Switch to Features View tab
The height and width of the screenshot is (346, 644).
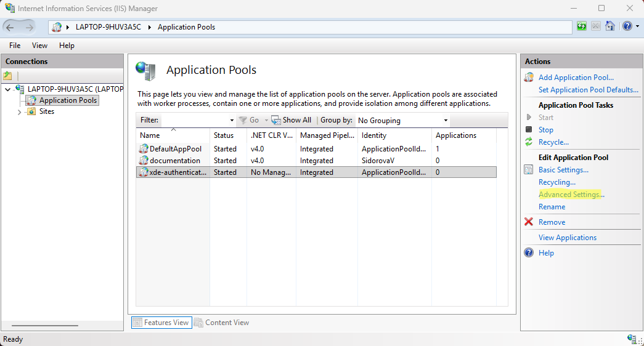pyautogui.click(x=161, y=323)
